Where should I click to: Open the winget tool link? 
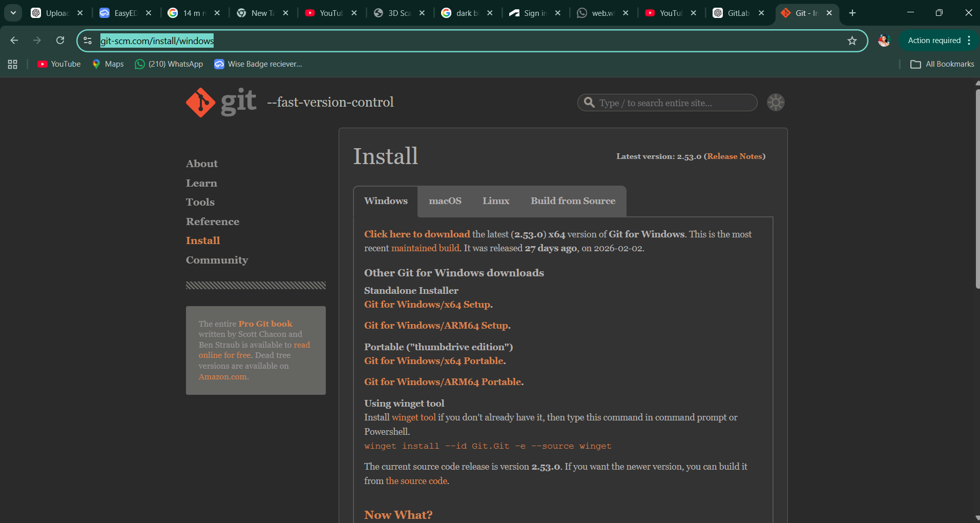coord(414,417)
